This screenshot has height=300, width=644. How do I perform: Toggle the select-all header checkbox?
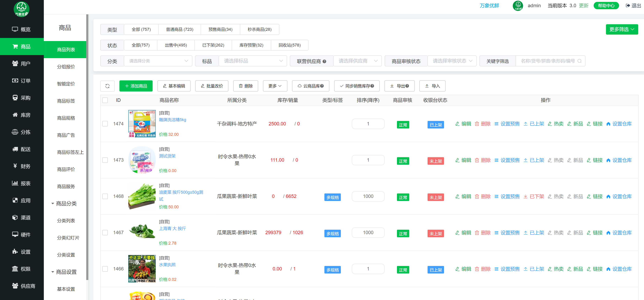pyautogui.click(x=105, y=100)
